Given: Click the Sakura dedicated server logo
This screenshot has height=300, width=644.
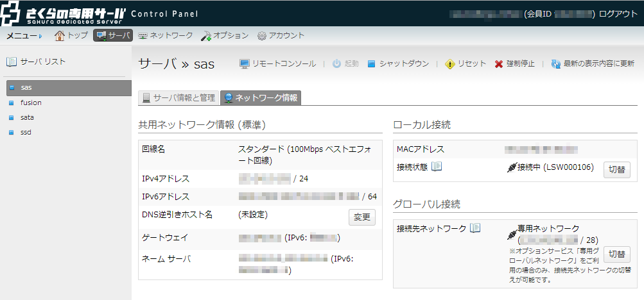Looking at the screenshot, I should 64,13.
